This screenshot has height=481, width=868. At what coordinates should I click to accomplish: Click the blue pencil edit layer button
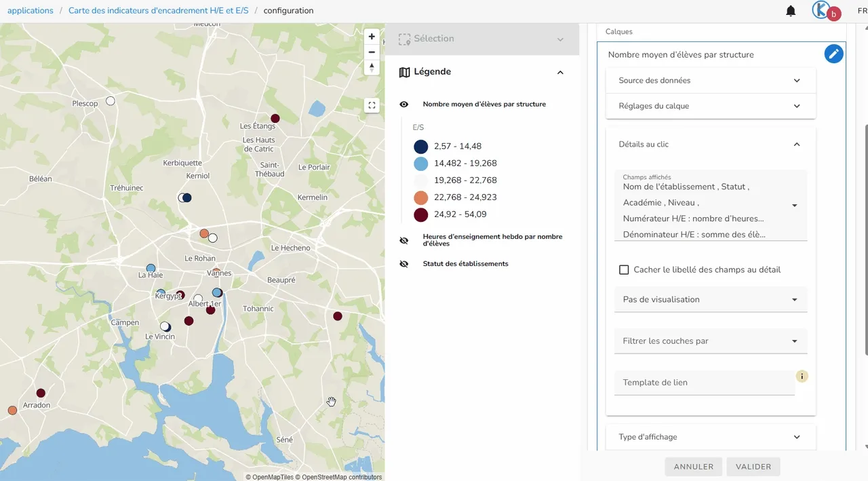834,54
